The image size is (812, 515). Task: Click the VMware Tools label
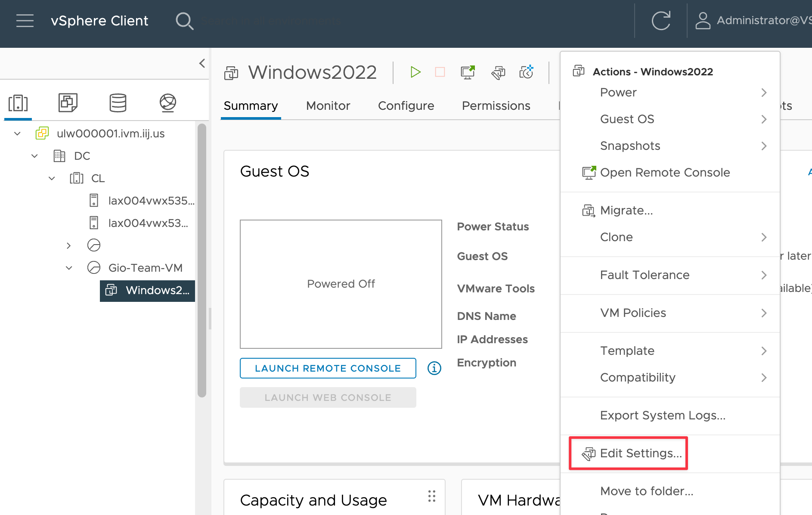[x=496, y=289]
